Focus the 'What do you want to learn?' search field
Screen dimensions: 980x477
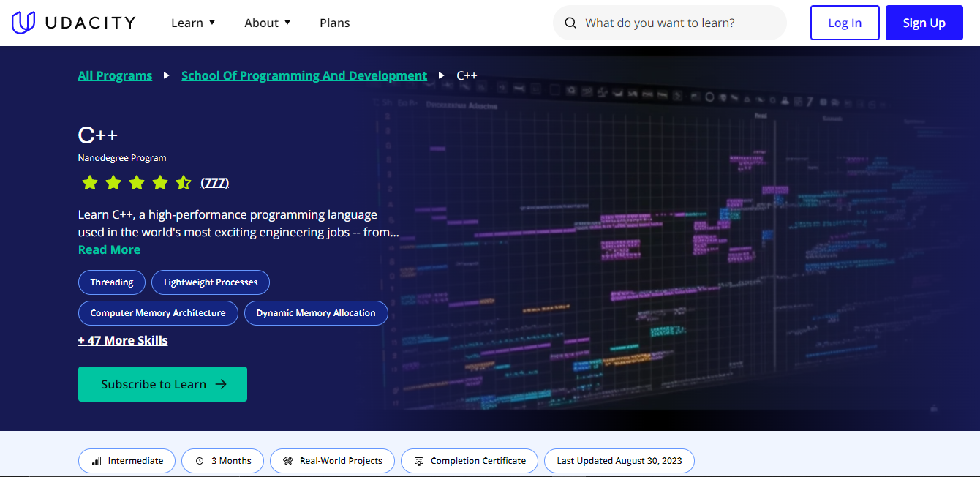(x=670, y=23)
